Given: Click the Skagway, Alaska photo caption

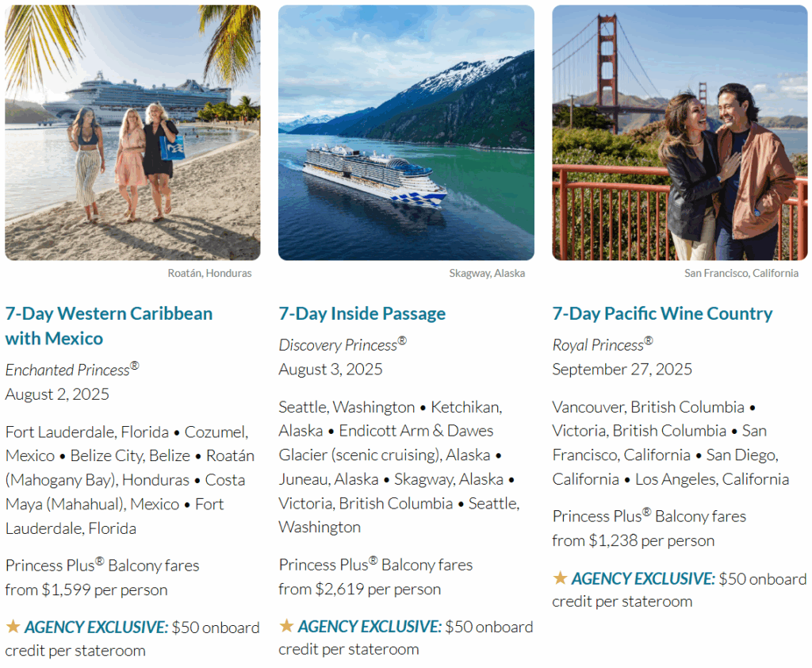Looking at the screenshot, I should pyautogui.click(x=487, y=273).
